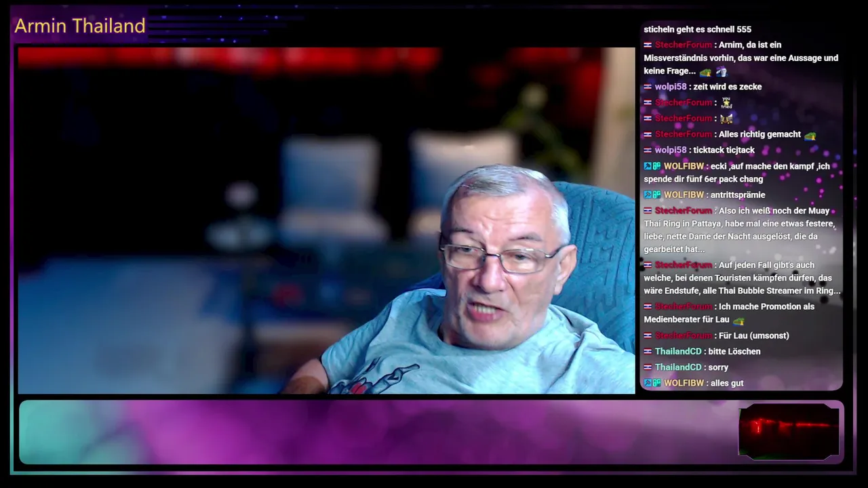Open StecherForum profile from "Alles richtig gemacht"
This screenshot has height=488, width=868.
point(684,134)
